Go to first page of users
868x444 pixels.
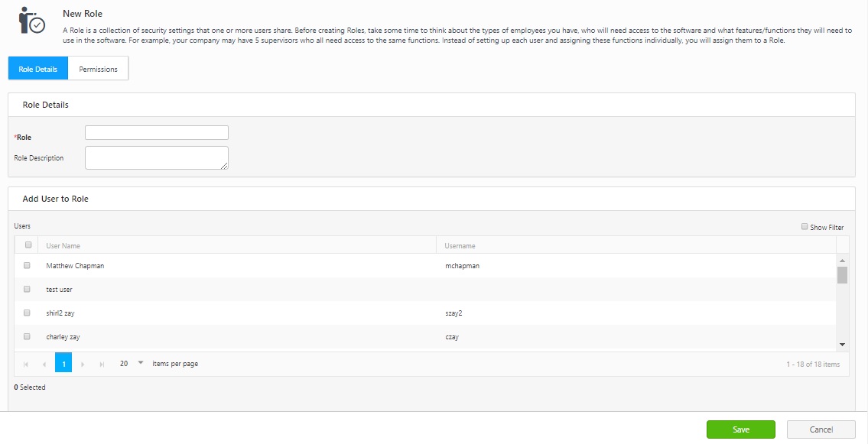coord(25,364)
